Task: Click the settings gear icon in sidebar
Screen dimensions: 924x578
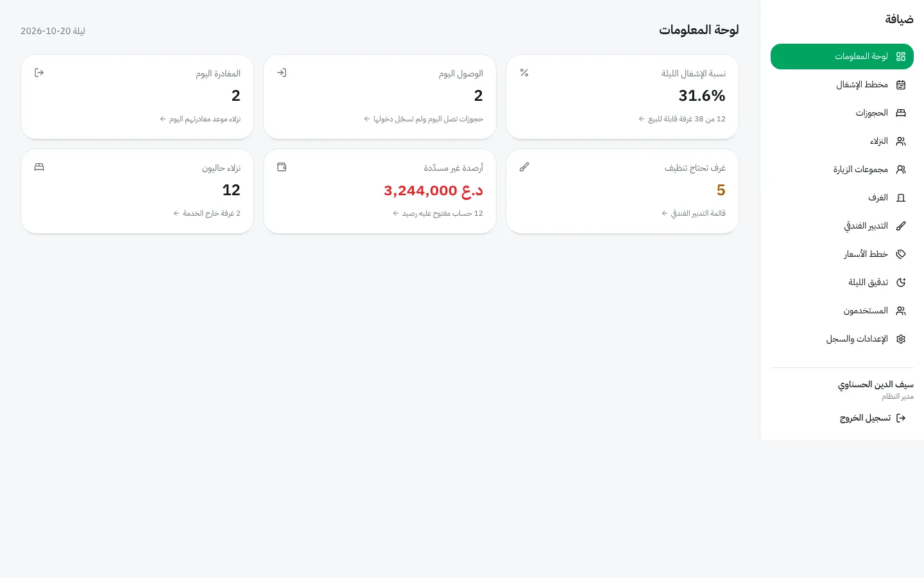Action: click(901, 339)
